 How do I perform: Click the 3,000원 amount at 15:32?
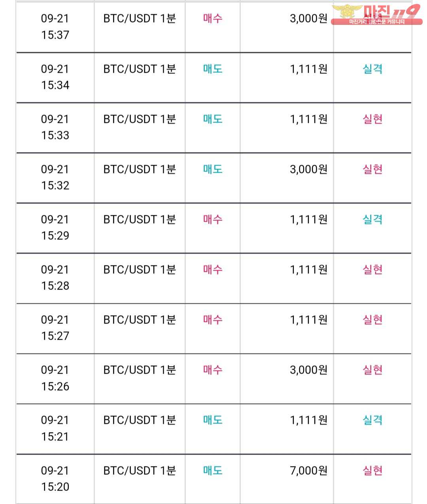[308, 169]
